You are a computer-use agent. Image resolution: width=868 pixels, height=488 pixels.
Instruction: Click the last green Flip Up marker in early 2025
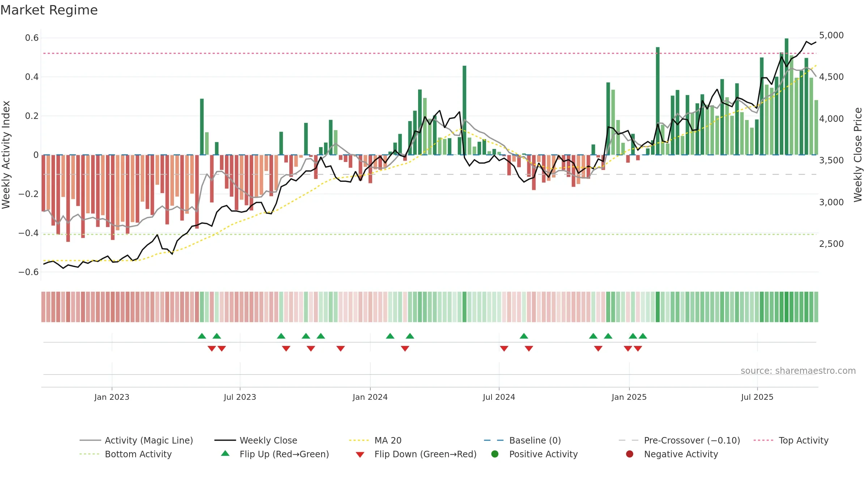point(643,336)
